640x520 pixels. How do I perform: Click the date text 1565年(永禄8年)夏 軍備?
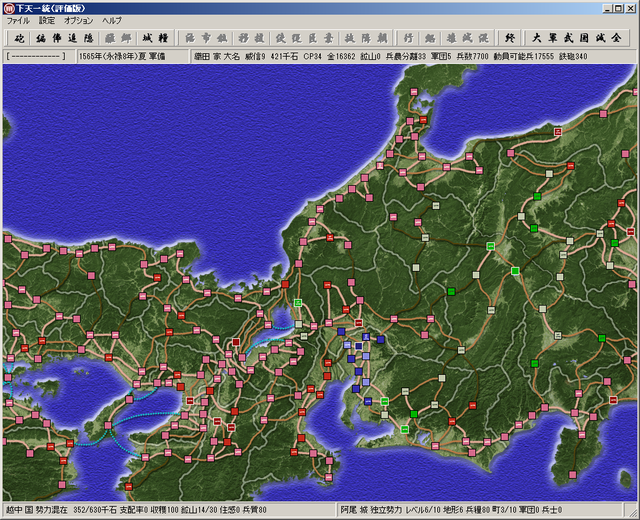click(x=122, y=56)
